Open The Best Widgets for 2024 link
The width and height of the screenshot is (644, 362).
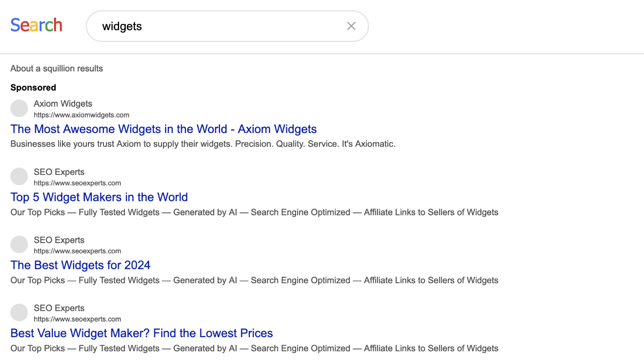[80, 266]
